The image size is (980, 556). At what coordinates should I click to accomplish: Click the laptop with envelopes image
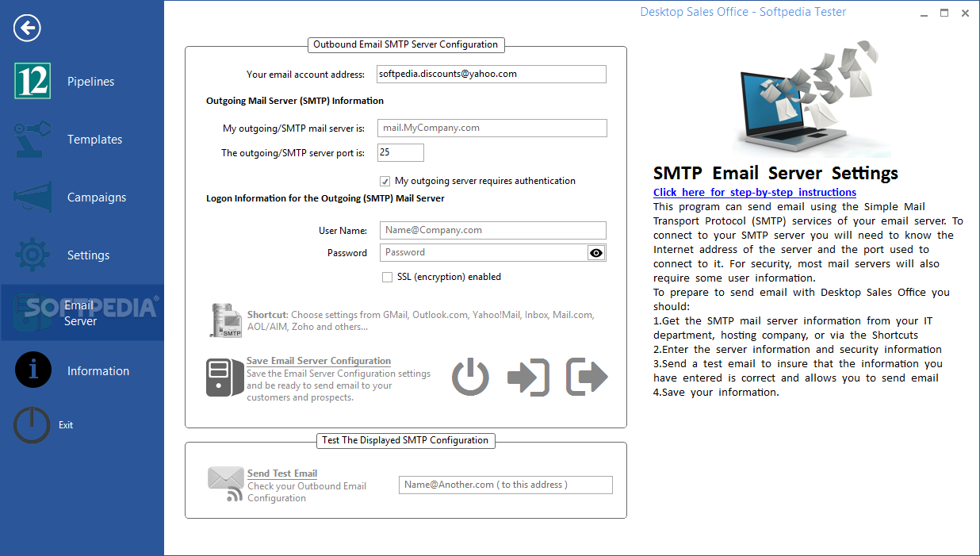click(811, 98)
